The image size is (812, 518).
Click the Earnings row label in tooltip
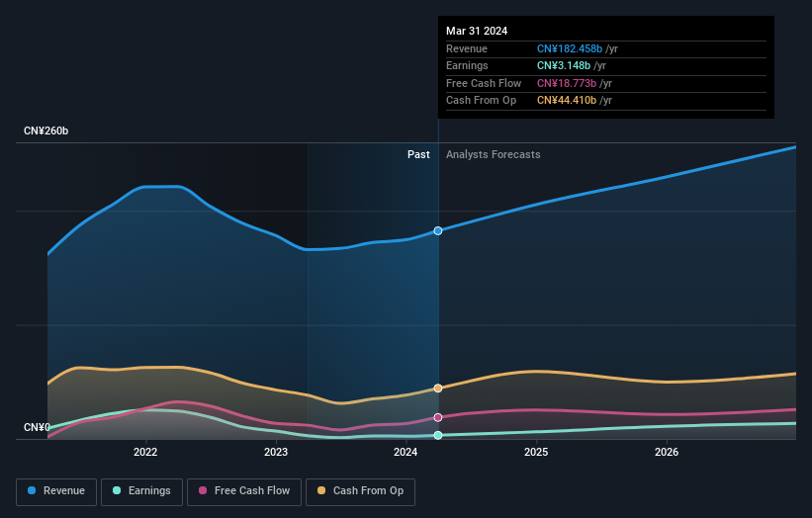[467, 65]
